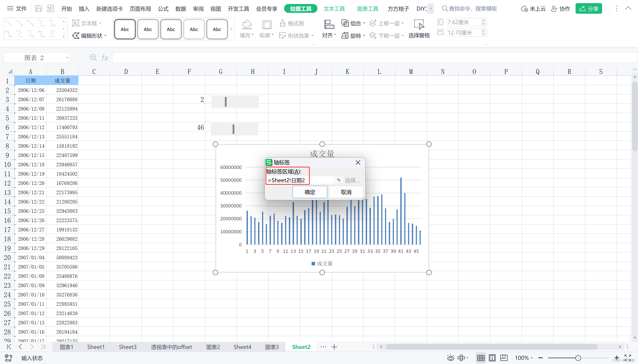Screen dimensions: 638x364
Task: Select the 文本工具 ribbon tab
Action: pos(334,9)
